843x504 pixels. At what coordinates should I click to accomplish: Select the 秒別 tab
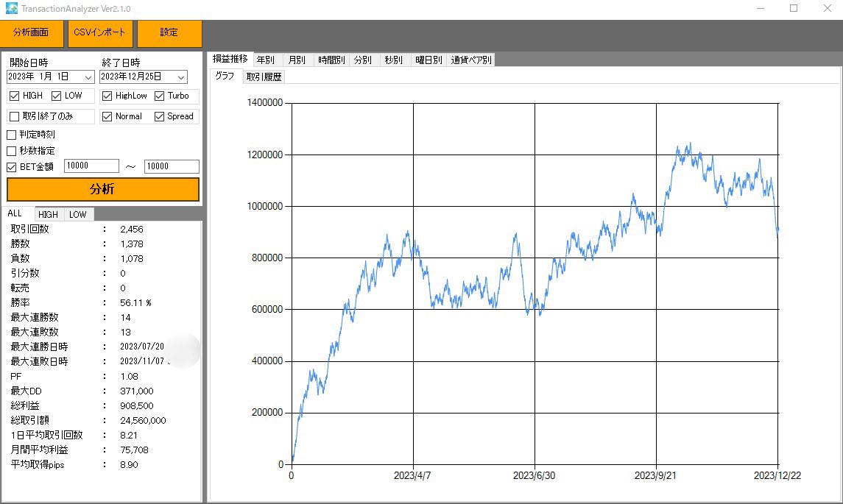pyautogui.click(x=394, y=60)
